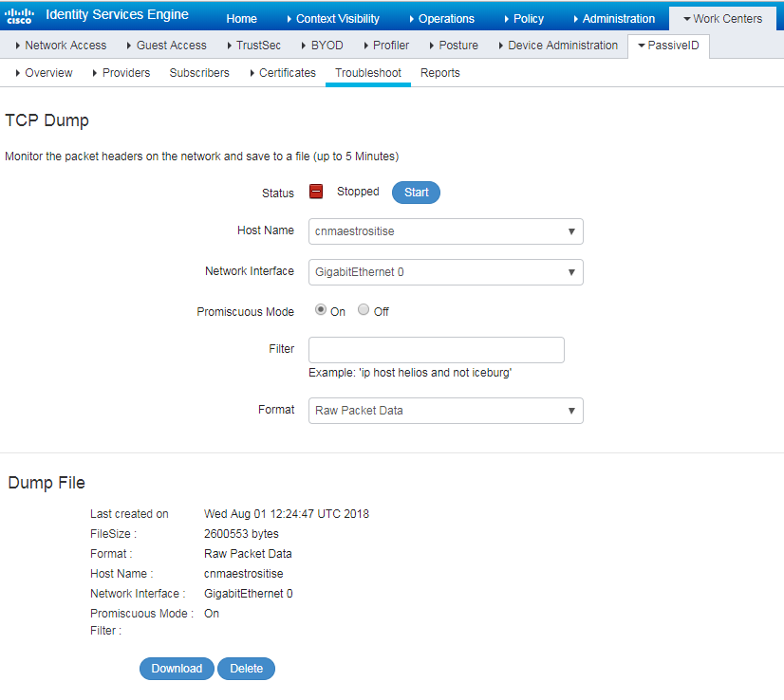Open the Profiler menu

tap(386, 46)
